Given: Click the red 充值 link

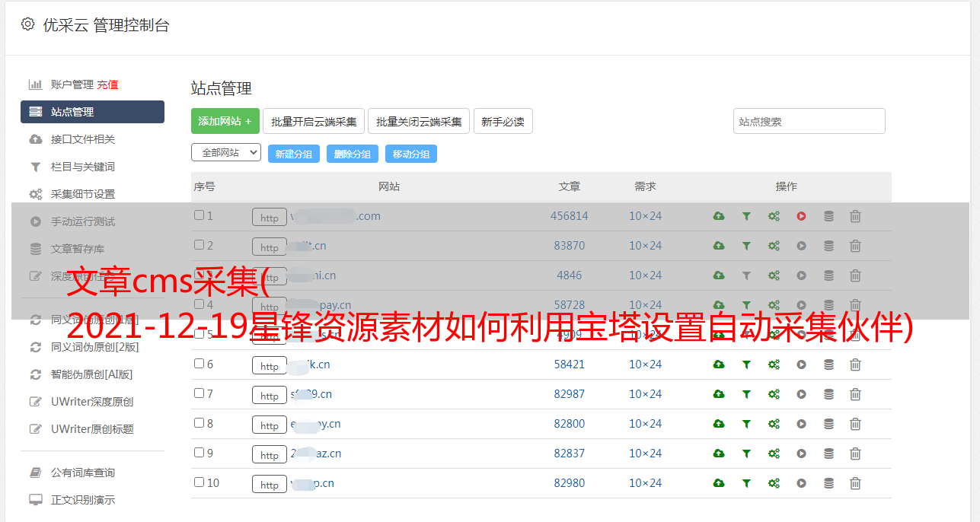Looking at the screenshot, I should [107, 84].
